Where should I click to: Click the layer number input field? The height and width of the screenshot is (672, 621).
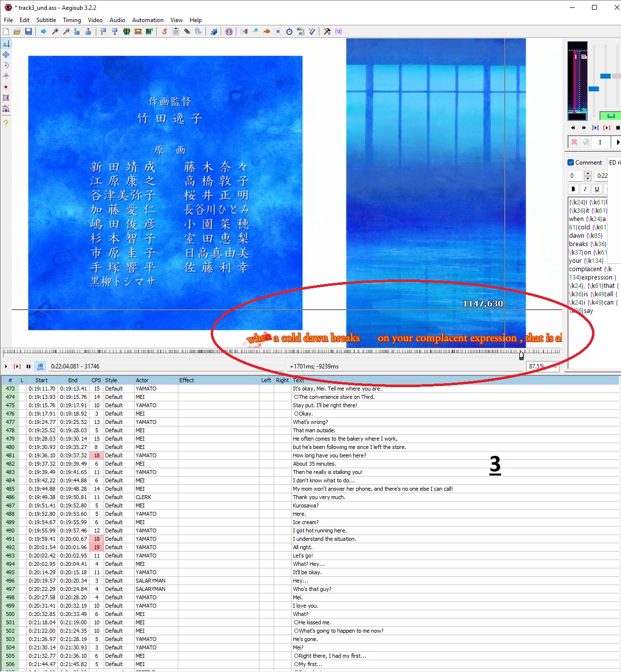[x=576, y=176]
